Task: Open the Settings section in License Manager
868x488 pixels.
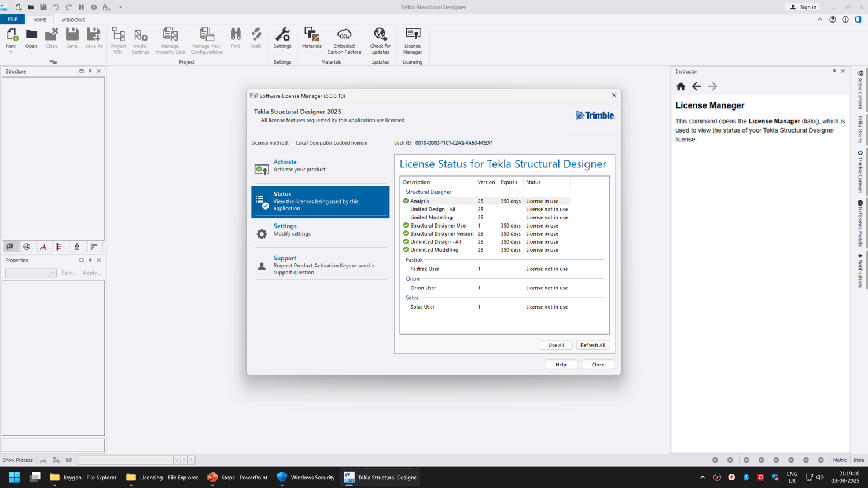Action: [321, 231]
